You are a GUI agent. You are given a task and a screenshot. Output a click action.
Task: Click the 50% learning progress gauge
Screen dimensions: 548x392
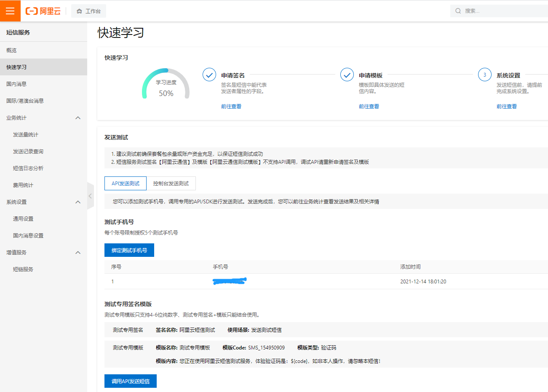coord(166,84)
